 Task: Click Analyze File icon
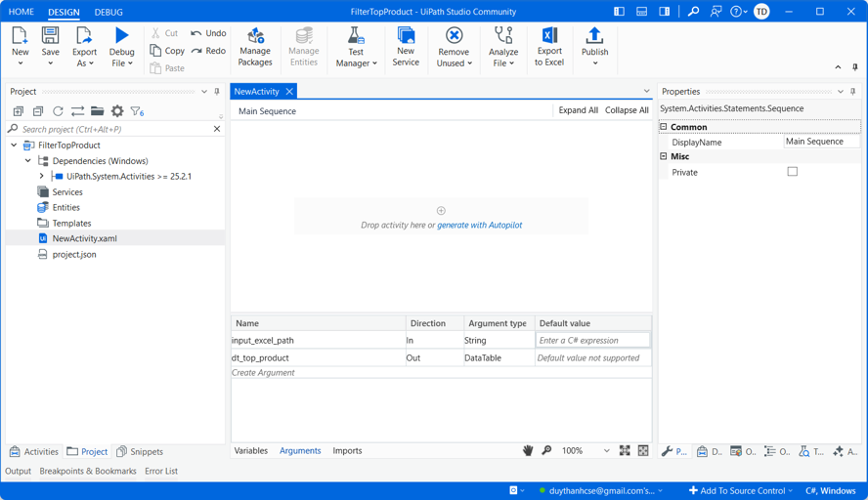503,35
